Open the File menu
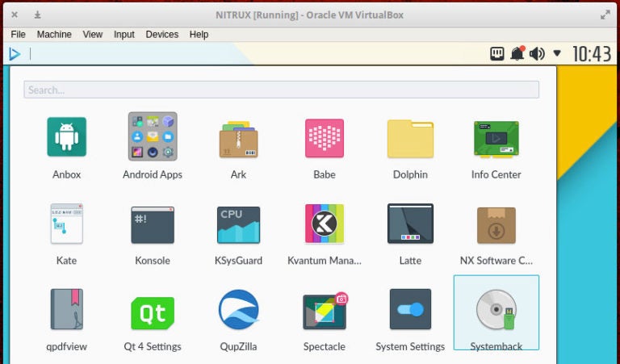The width and height of the screenshot is (620, 364). [19, 35]
